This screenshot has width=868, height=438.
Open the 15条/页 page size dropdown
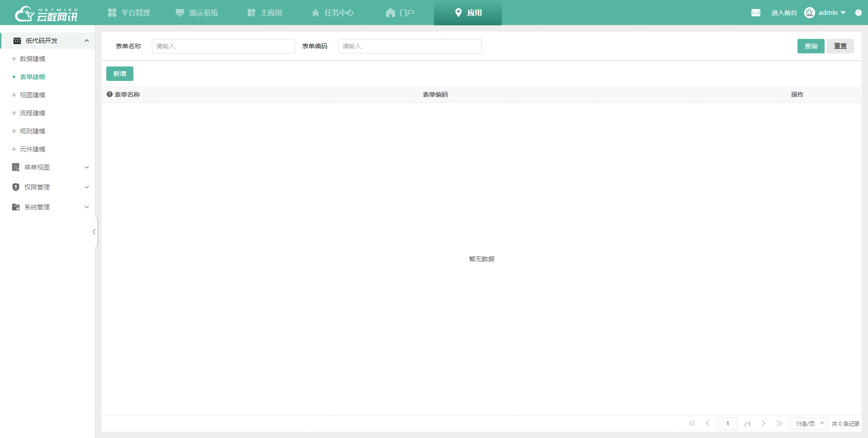click(x=808, y=424)
